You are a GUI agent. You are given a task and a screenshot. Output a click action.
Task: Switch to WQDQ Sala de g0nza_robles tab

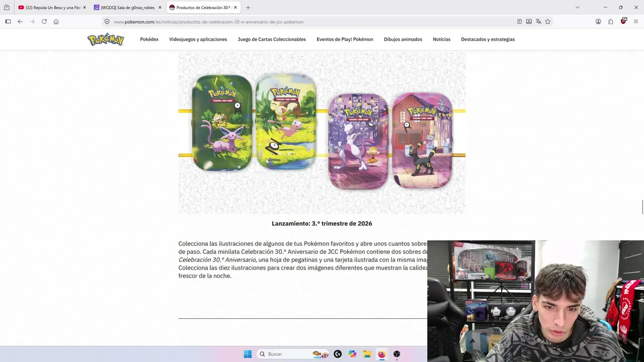pos(127,8)
